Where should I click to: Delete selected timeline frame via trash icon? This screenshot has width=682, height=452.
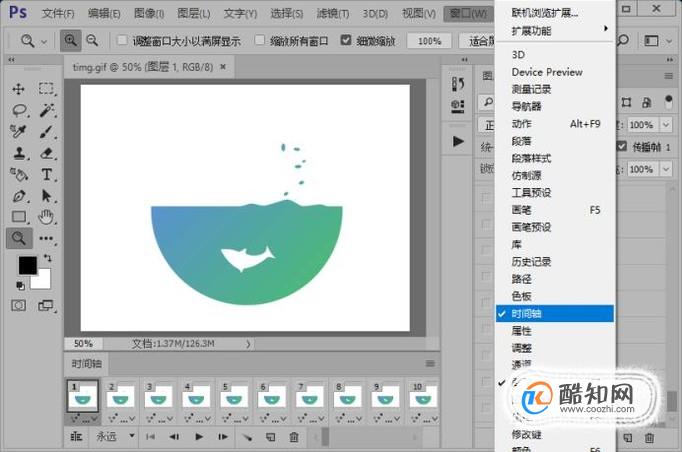[x=294, y=437]
